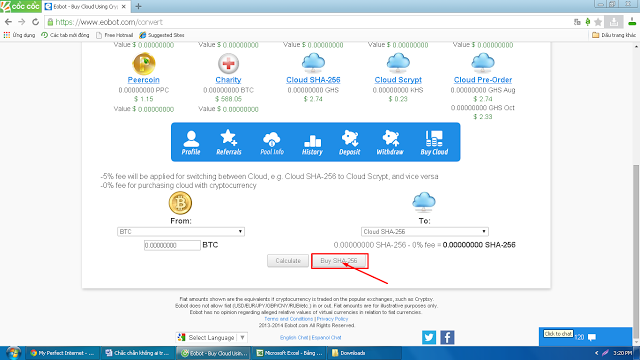
Task: Open the Suggested Sites bookmark
Action: click(x=162, y=35)
